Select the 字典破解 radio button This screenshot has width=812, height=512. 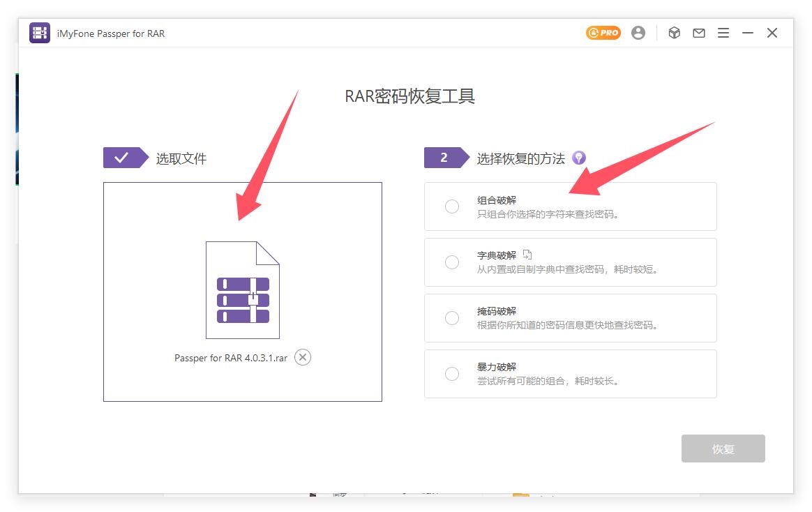click(452, 262)
